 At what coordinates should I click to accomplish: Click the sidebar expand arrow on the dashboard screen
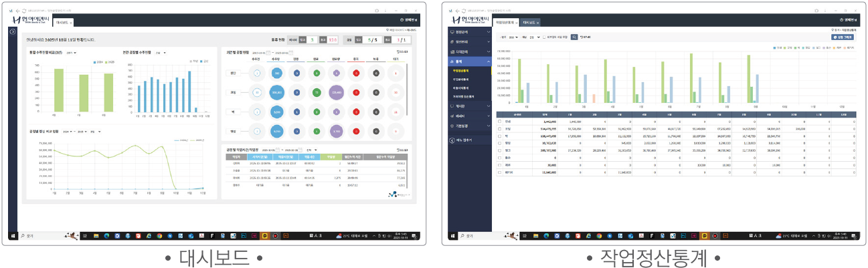point(12,31)
